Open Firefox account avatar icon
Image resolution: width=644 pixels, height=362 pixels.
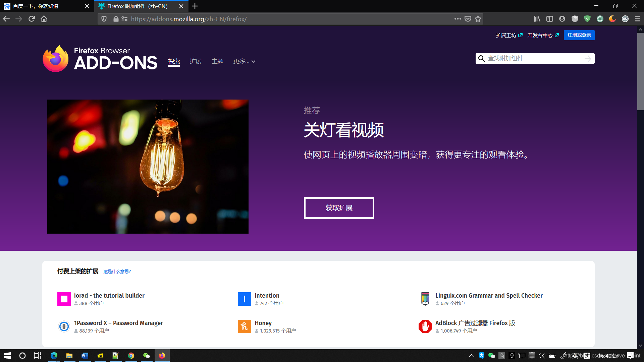click(562, 19)
